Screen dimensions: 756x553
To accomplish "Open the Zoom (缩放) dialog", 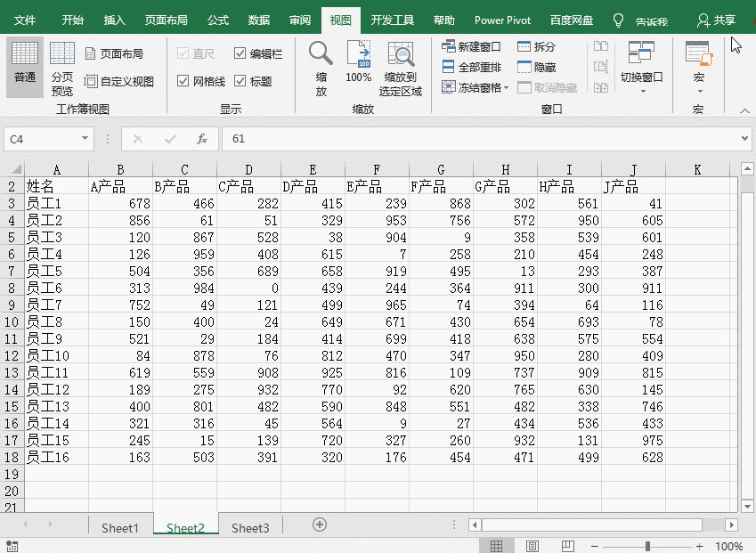I will [x=321, y=69].
